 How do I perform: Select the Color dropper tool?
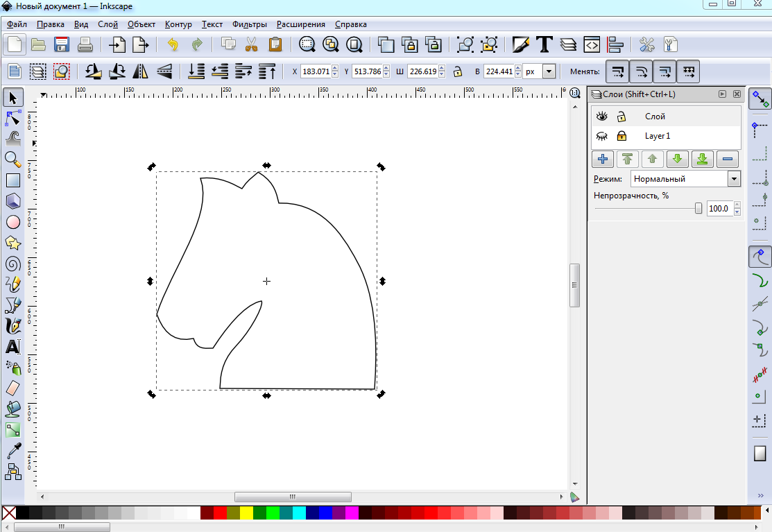13,451
